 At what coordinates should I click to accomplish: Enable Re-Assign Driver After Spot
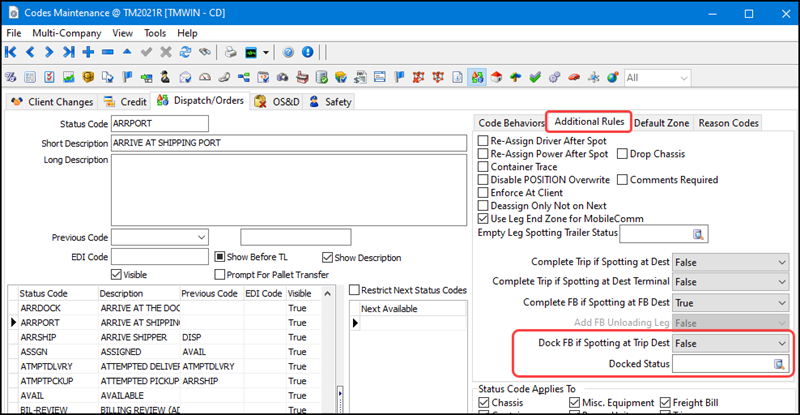click(485, 141)
